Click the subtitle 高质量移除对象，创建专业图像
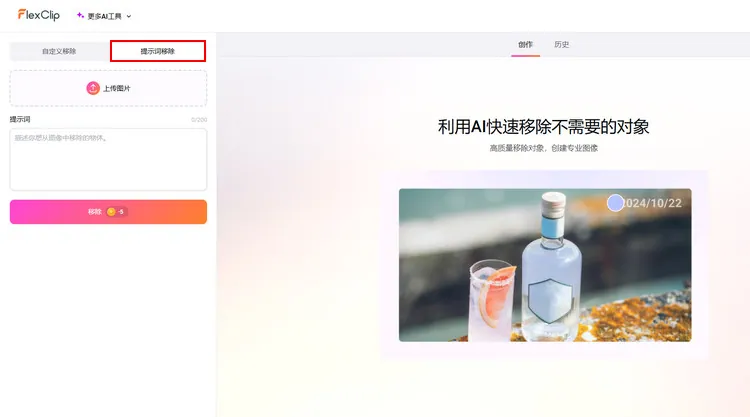 click(543, 148)
